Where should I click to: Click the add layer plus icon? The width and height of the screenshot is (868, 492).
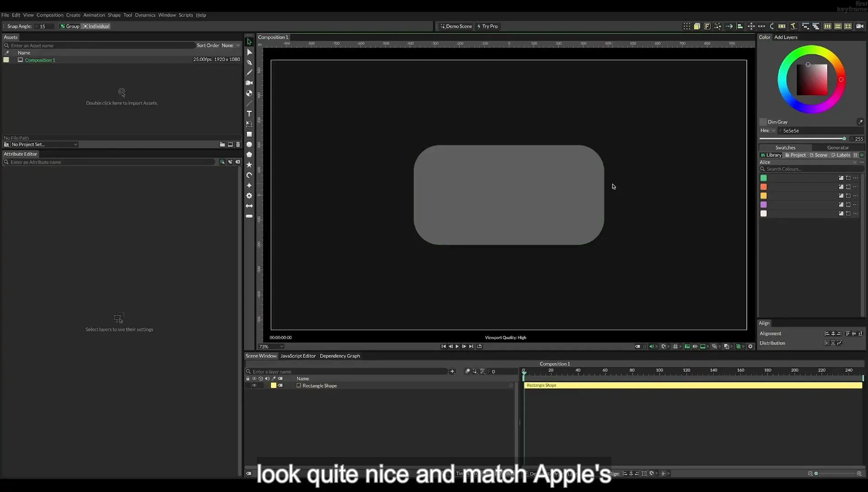coord(452,372)
